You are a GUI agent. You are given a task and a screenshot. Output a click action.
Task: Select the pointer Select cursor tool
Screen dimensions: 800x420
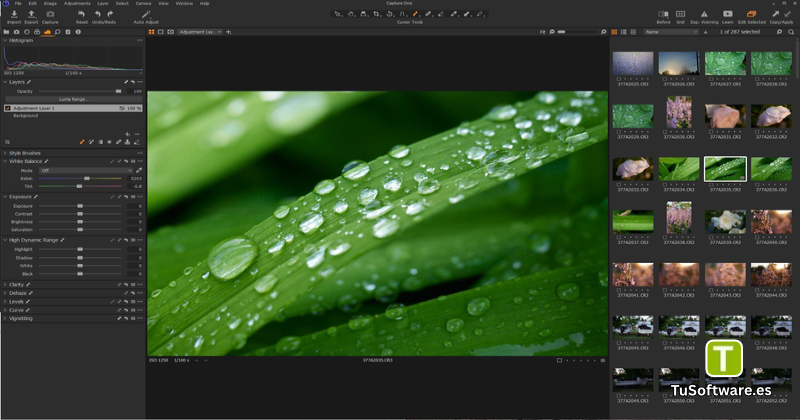(338, 14)
